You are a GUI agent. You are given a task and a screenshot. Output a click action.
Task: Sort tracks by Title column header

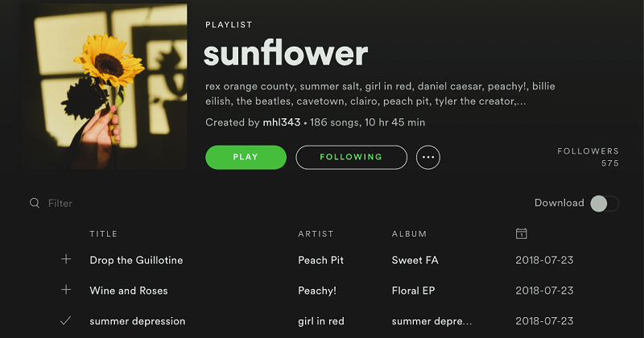point(104,234)
